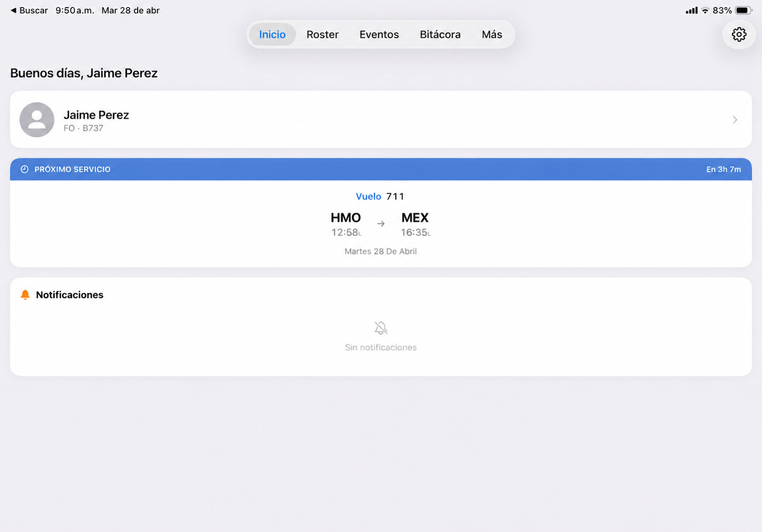This screenshot has width=762, height=532.
Task: Select the Bitácora tab
Action: [440, 35]
